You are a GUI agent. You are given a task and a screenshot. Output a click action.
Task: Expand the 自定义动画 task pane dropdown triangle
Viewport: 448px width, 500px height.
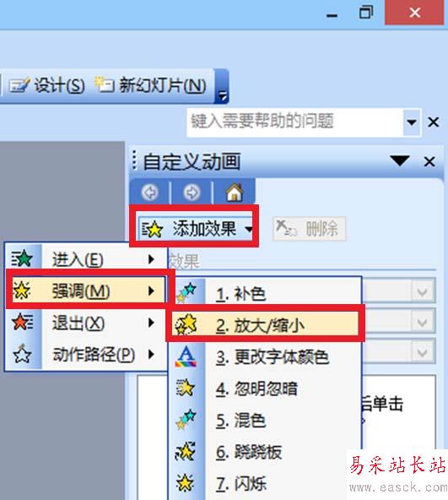(400, 161)
